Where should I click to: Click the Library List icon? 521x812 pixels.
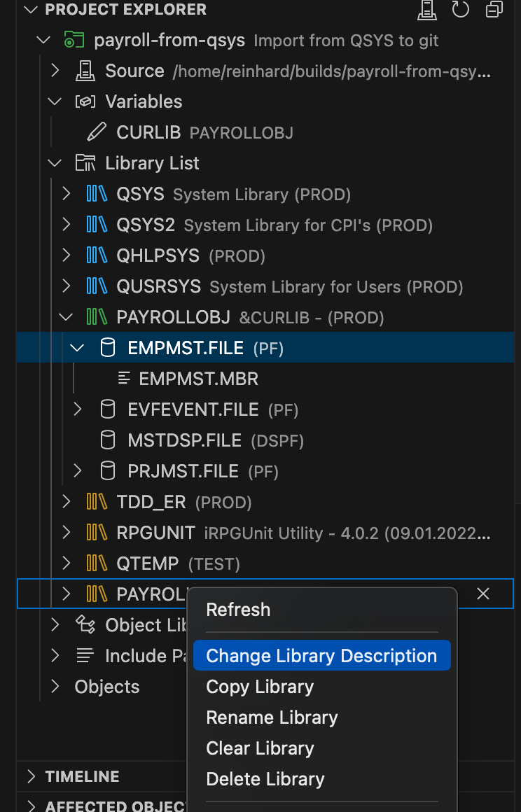(x=85, y=162)
